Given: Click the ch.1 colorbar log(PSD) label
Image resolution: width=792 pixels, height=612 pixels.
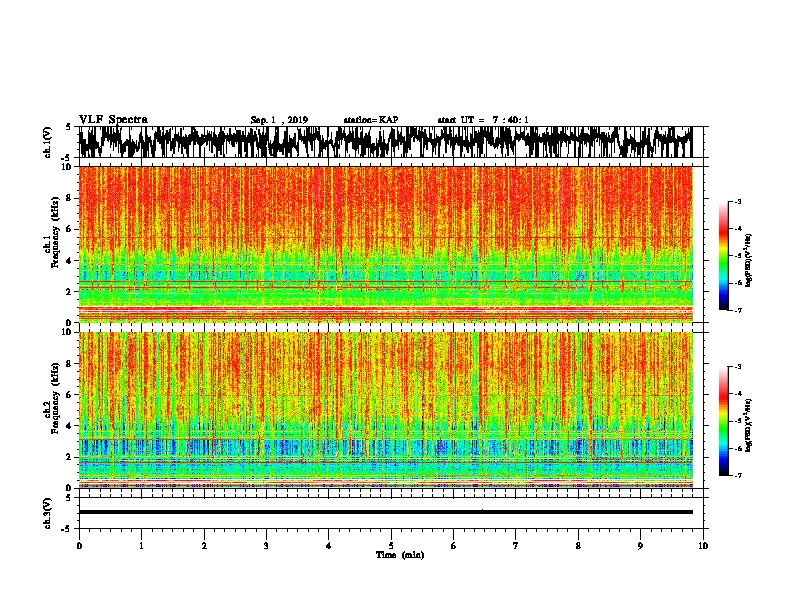Looking at the screenshot, I should tap(749, 261).
